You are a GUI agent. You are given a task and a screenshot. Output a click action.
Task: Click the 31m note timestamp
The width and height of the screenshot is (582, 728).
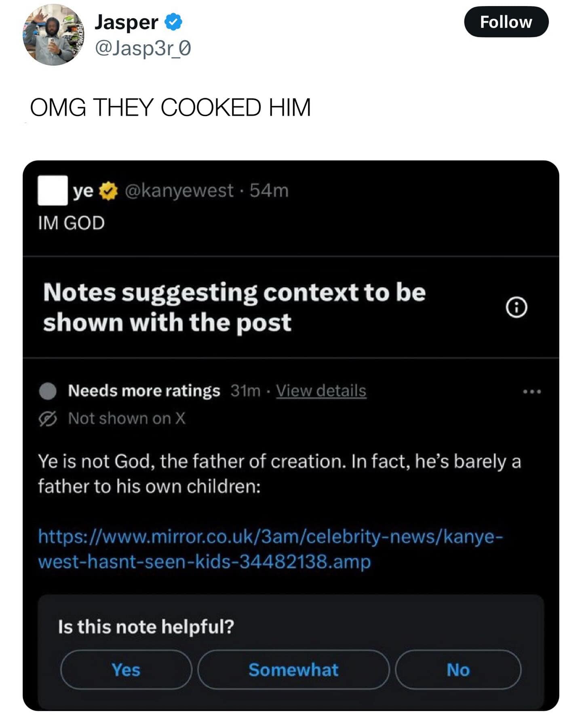tap(245, 391)
